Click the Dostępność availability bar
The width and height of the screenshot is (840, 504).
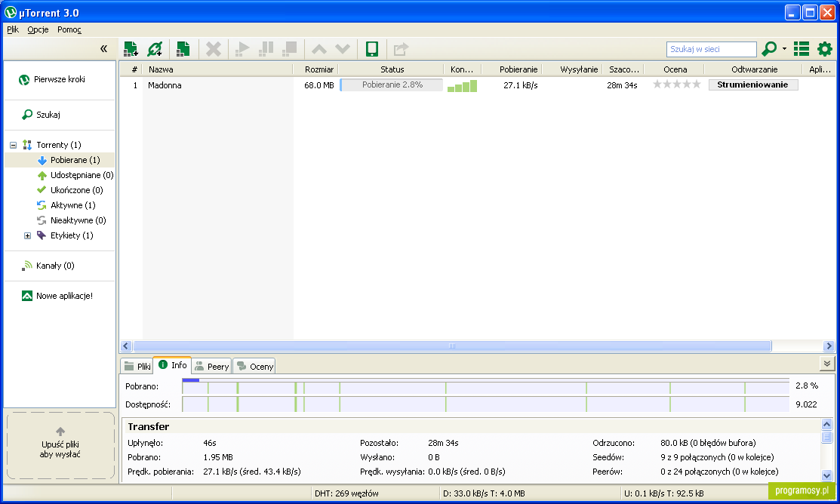click(x=485, y=404)
